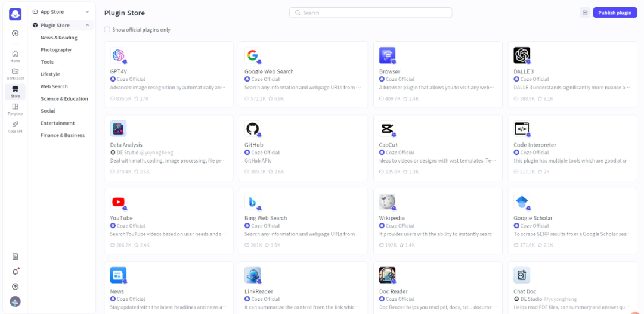Select the News & Reading category
The image size is (644, 314).
[x=58, y=38]
